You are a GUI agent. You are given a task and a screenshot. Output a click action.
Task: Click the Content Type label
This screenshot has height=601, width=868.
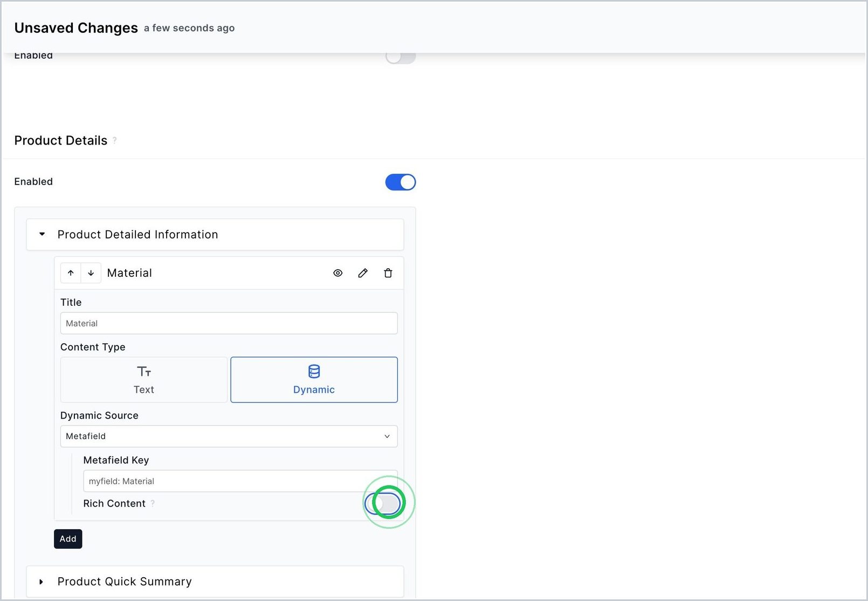click(x=93, y=347)
